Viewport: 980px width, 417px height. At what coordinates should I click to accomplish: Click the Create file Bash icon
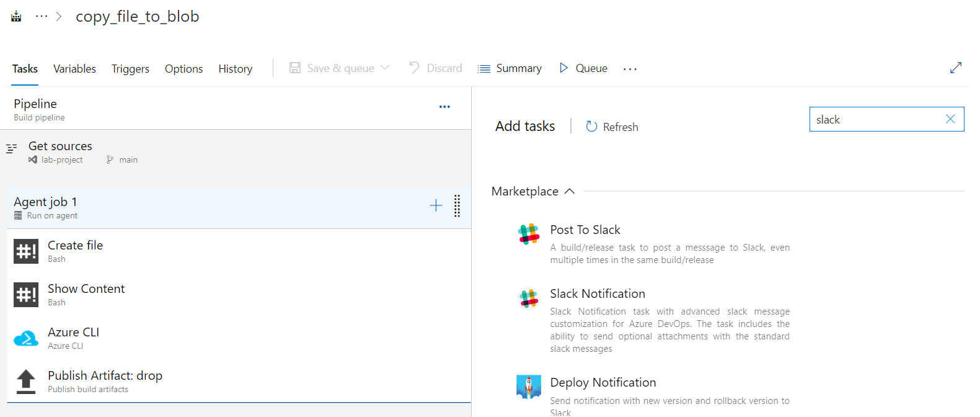pyautogui.click(x=26, y=251)
